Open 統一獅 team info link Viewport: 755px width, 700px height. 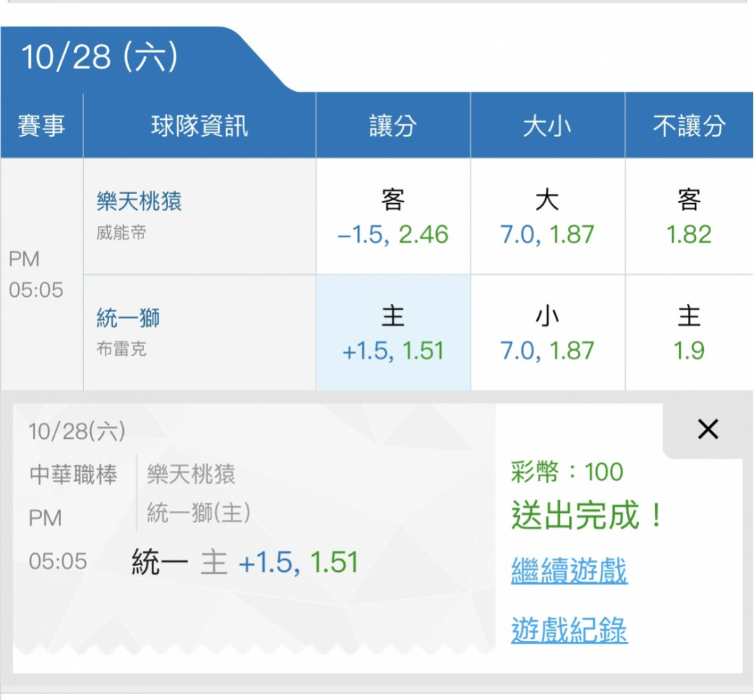pos(128,318)
